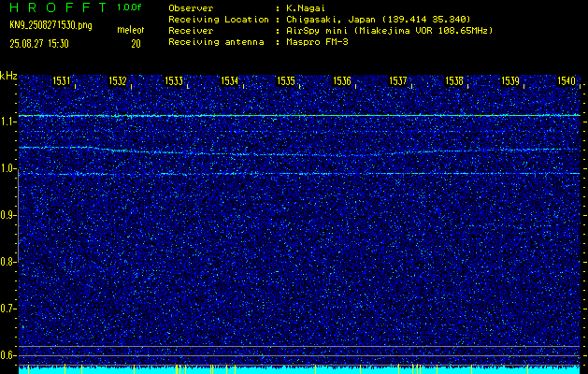Click the 1540 time marker
This screenshot has height=374, width=588.
(x=566, y=80)
